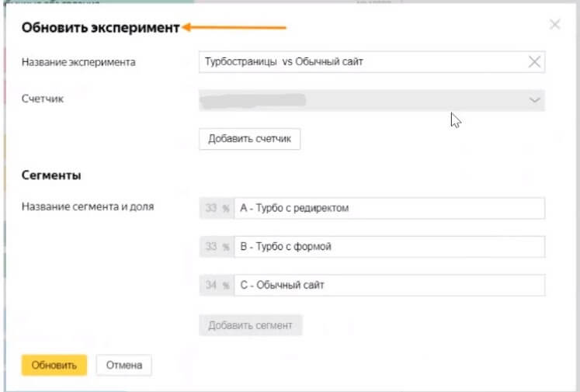Click the Название эксперимента label
This screenshot has height=392, width=580.
click(x=78, y=62)
